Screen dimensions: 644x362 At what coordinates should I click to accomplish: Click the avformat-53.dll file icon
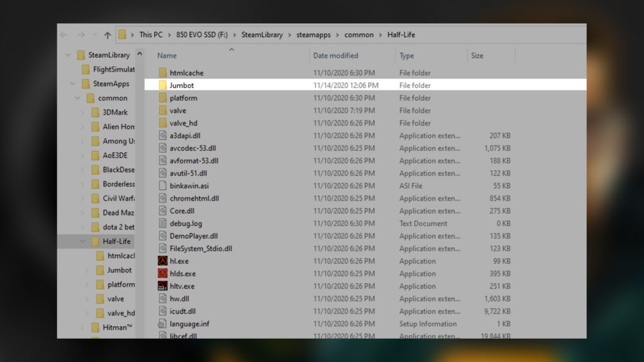coord(163,160)
